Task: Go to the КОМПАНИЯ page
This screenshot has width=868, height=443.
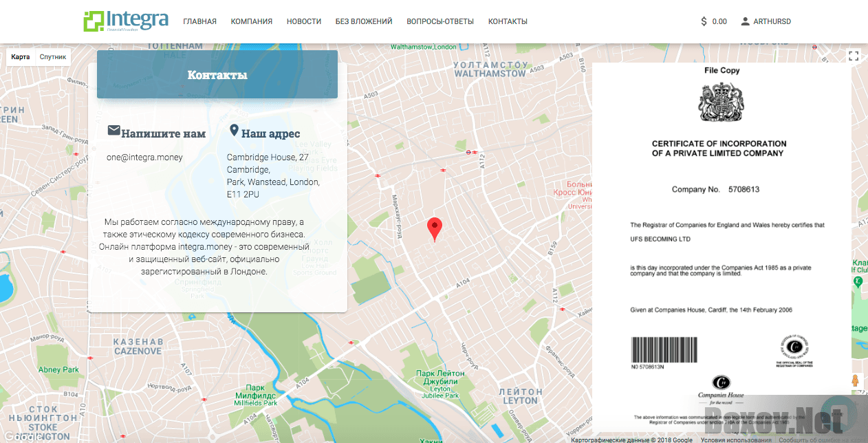Action: [251, 21]
